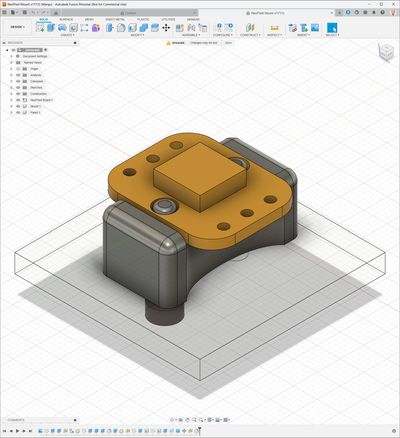Screen dimensions: 400x438
Task: Switch to the Sheet Metal tab
Action: coord(115,20)
